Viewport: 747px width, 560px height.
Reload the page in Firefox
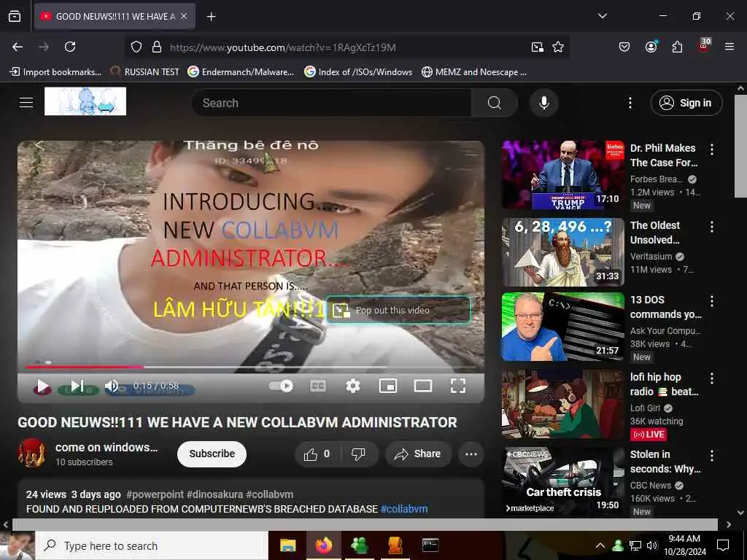pyautogui.click(x=70, y=47)
